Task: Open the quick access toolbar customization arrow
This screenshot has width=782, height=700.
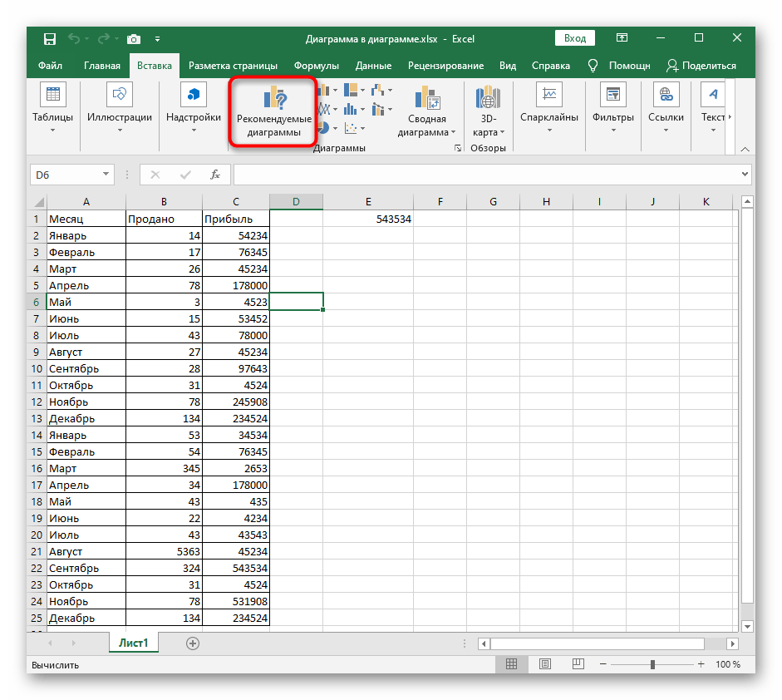Action: (x=157, y=39)
